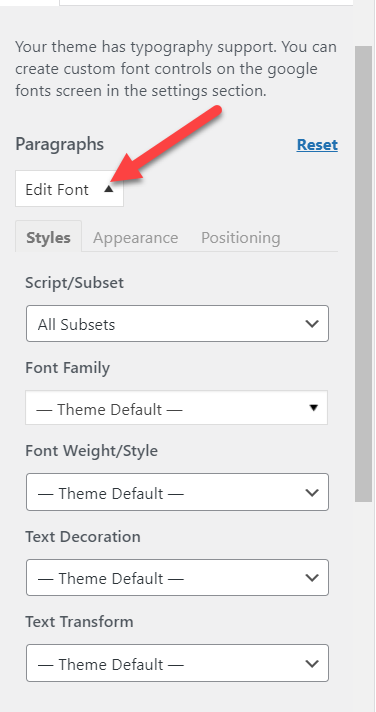Open the Text Decoration dropdown

click(x=177, y=578)
